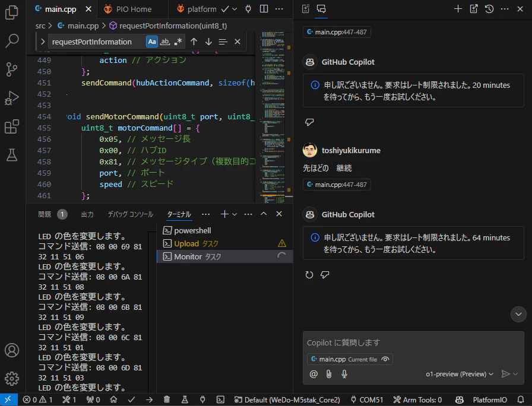Image resolution: width=532 pixels, height=406 pixels.
Task: Attach context with the paperclip icon
Action: tap(329, 374)
